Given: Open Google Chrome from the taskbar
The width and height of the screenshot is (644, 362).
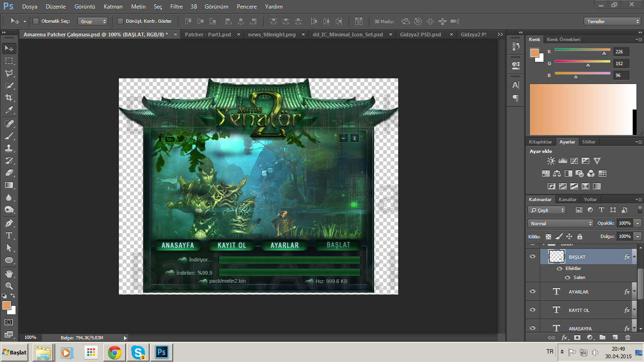Looking at the screenshot, I should 115,353.
